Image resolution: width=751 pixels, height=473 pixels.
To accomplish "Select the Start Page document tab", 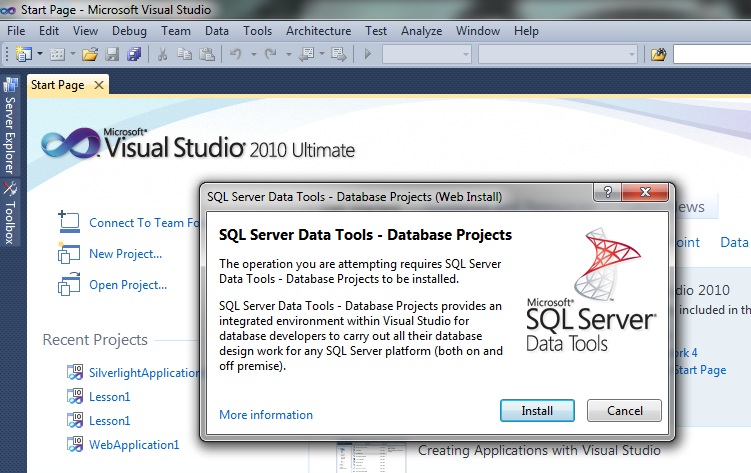I will click(x=57, y=85).
